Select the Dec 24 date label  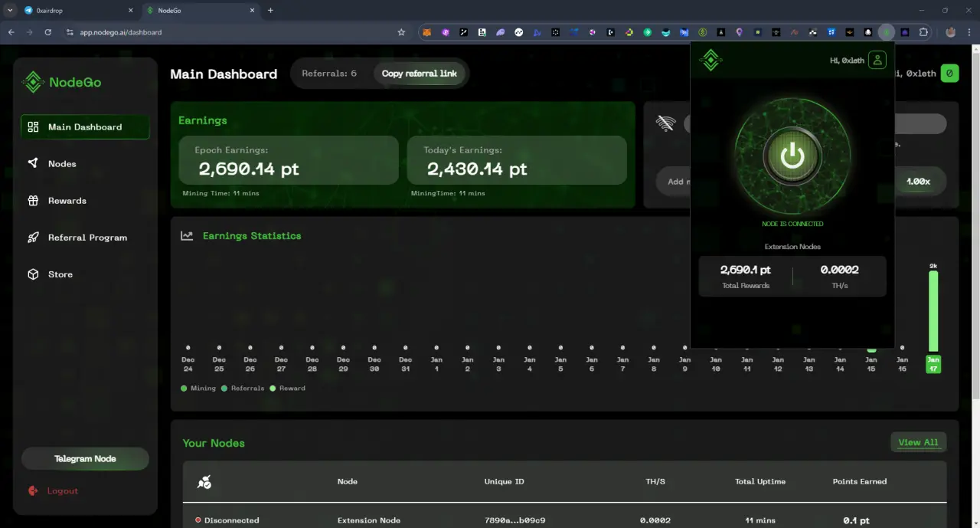point(188,364)
